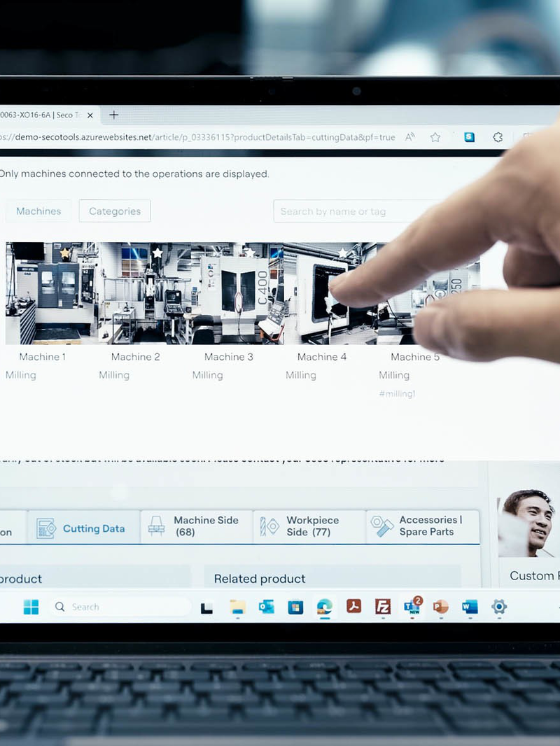Open the Workpiece Side (77) tab
560x746 pixels.
pos(309,526)
